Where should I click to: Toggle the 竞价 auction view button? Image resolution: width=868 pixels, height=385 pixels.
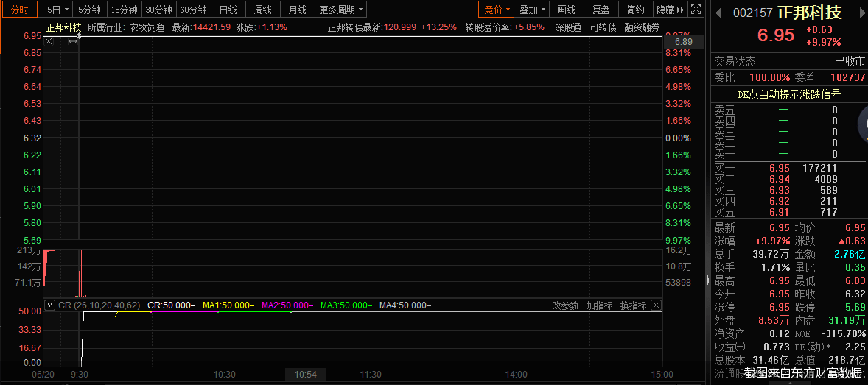point(497,10)
